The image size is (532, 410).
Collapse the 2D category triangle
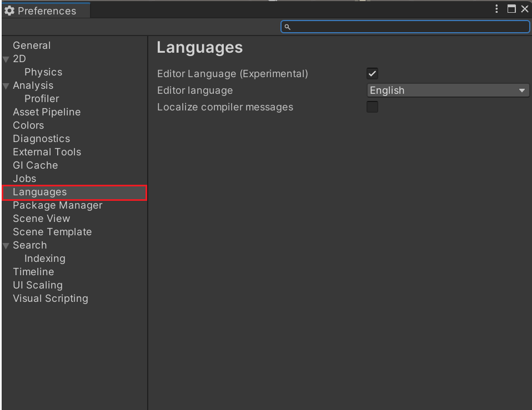(x=6, y=59)
